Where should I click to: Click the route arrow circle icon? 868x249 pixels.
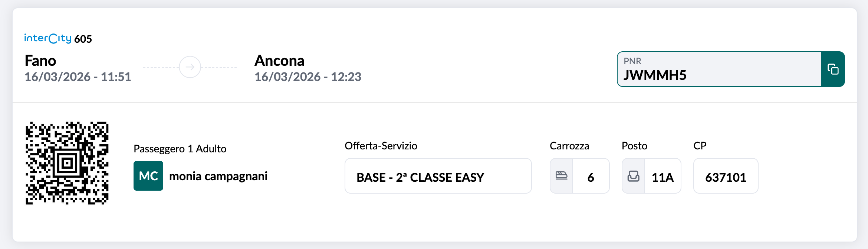coord(190,67)
